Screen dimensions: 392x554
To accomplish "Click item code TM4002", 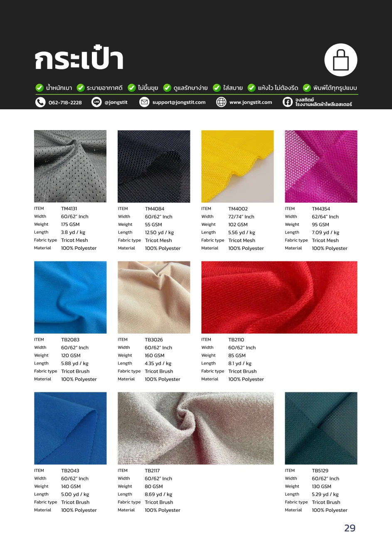I will tap(238, 209).
